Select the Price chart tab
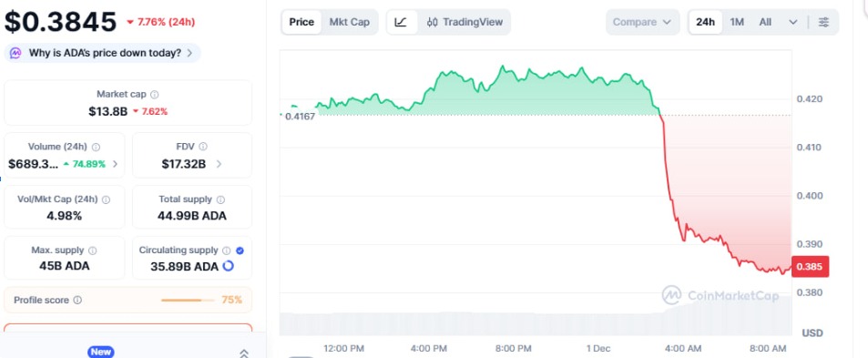 click(x=301, y=22)
